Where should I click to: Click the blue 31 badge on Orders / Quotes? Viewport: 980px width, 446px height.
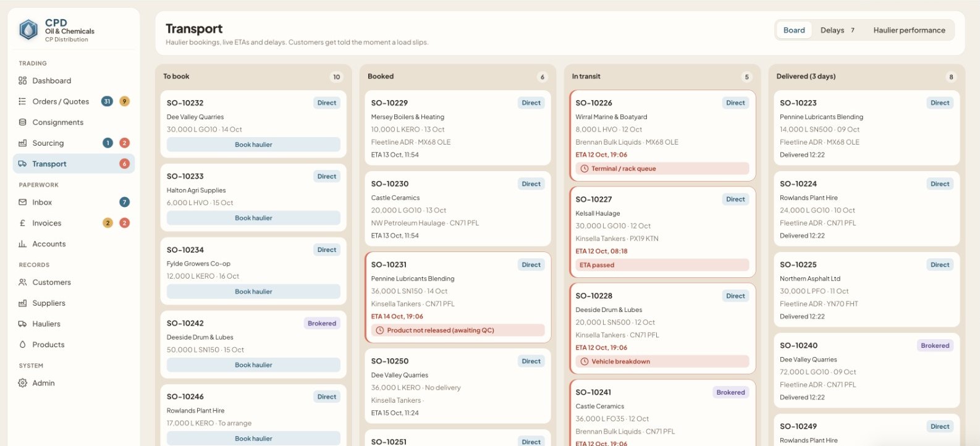click(107, 101)
